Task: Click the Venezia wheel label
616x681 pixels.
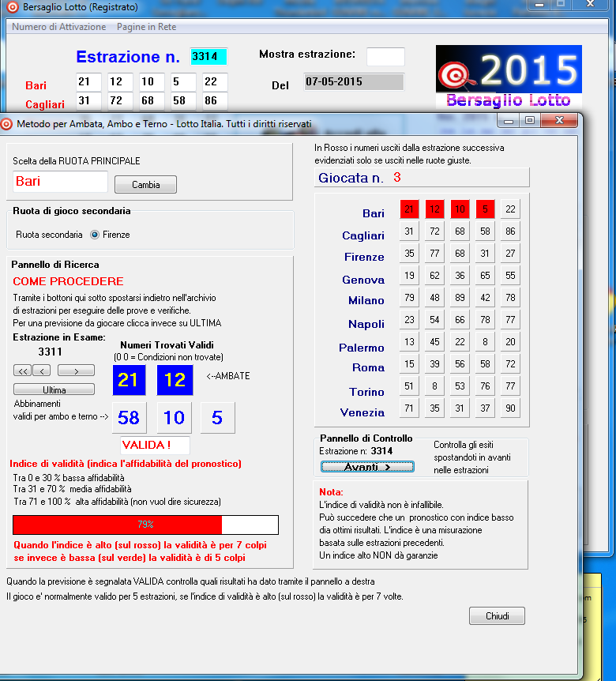Action: (362, 412)
